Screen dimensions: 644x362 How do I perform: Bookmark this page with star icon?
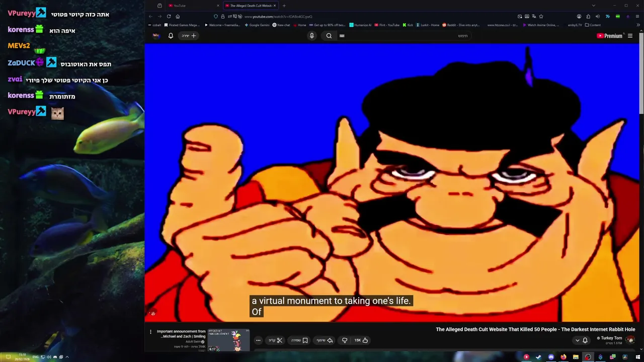(x=541, y=16)
